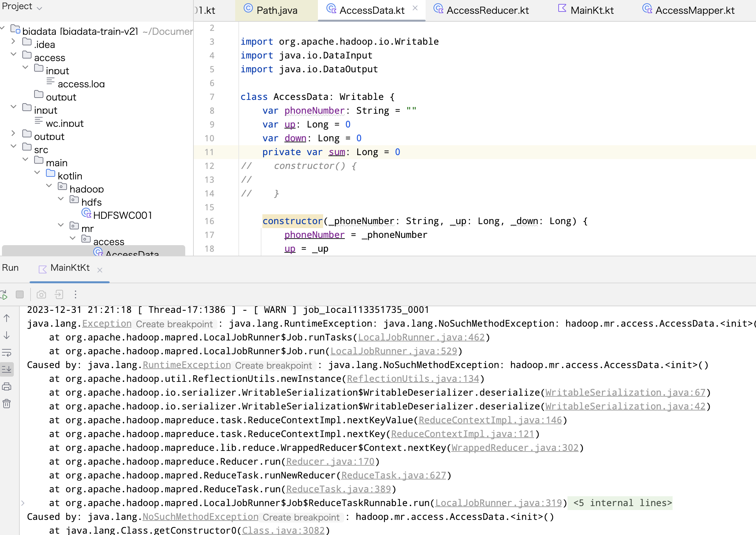Open LocalJobRunner.java:462 link
This screenshot has width=756, height=535.
pos(421,337)
